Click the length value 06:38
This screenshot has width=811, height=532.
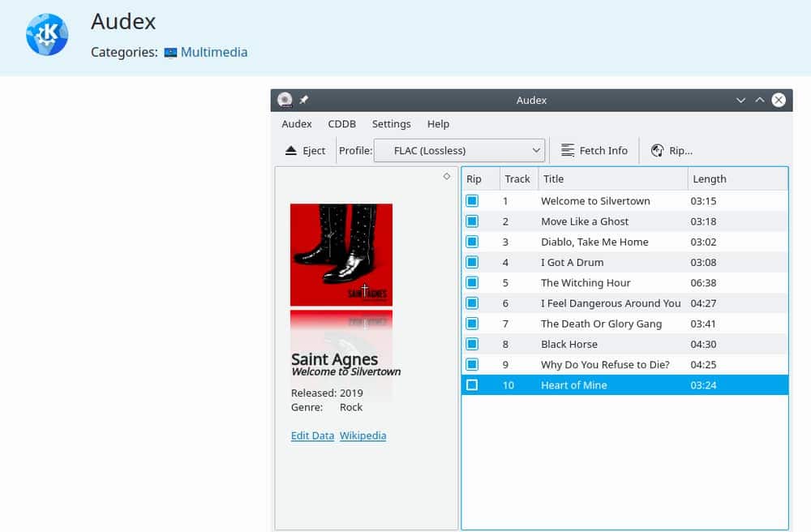(703, 283)
